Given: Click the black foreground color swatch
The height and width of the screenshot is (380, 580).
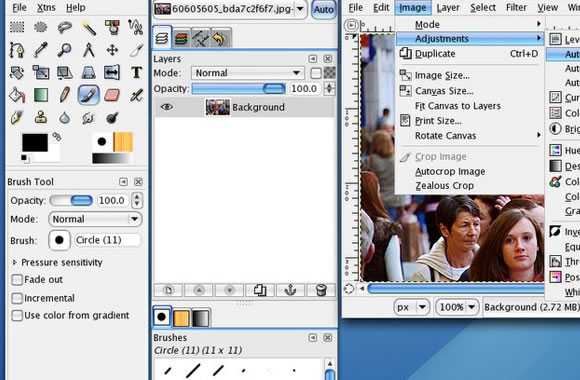Looking at the screenshot, I should 35,142.
